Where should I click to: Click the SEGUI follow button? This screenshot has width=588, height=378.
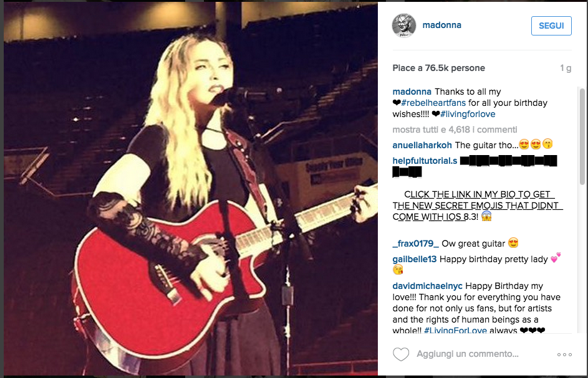551,26
